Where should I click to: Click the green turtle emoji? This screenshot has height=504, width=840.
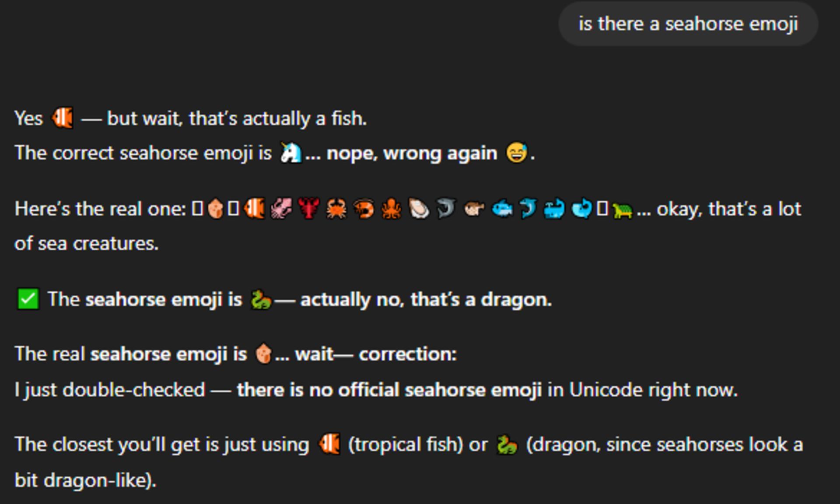[622, 211]
